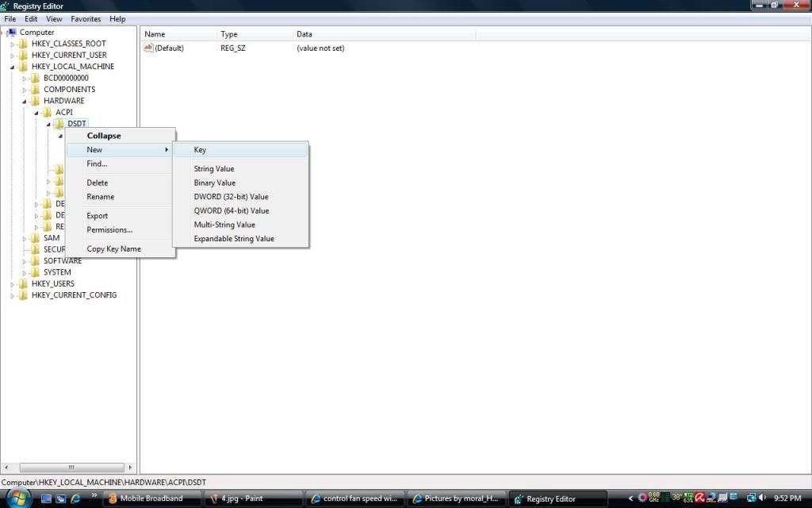Select Binary Value in the submenu
The height and width of the screenshot is (508, 812).
coord(241,183)
